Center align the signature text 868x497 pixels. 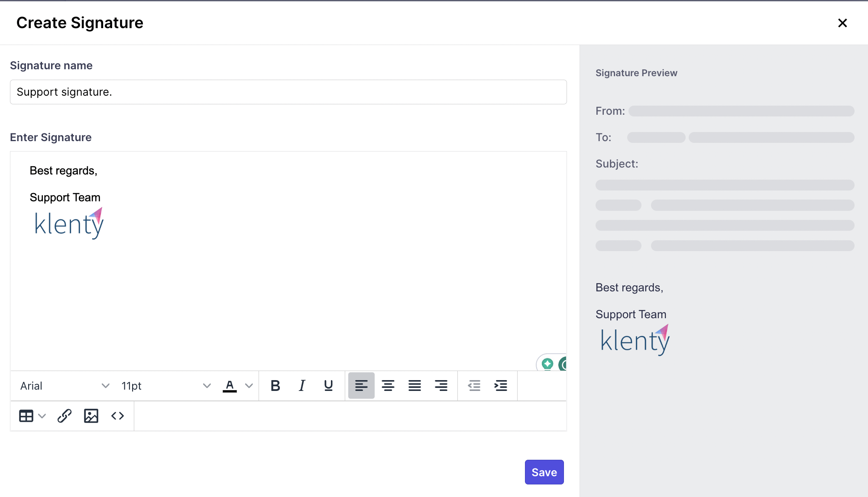click(388, 385)
